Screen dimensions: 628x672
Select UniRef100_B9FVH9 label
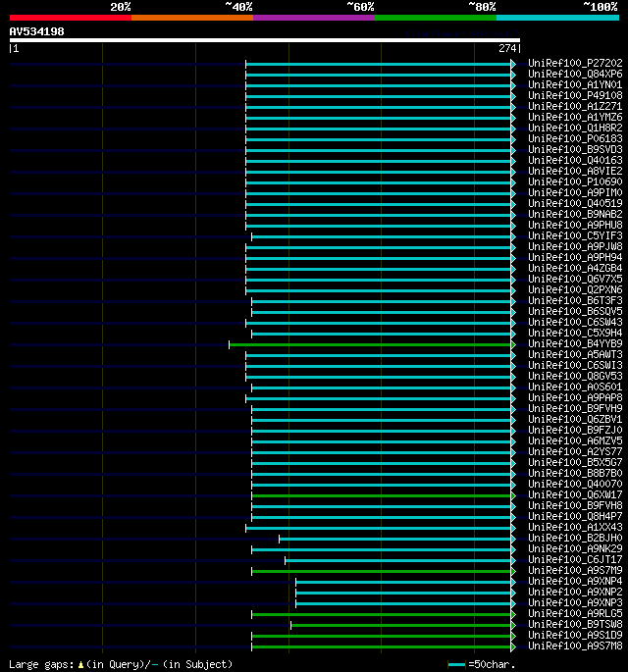pyautogui.click(x=575, y=408)
